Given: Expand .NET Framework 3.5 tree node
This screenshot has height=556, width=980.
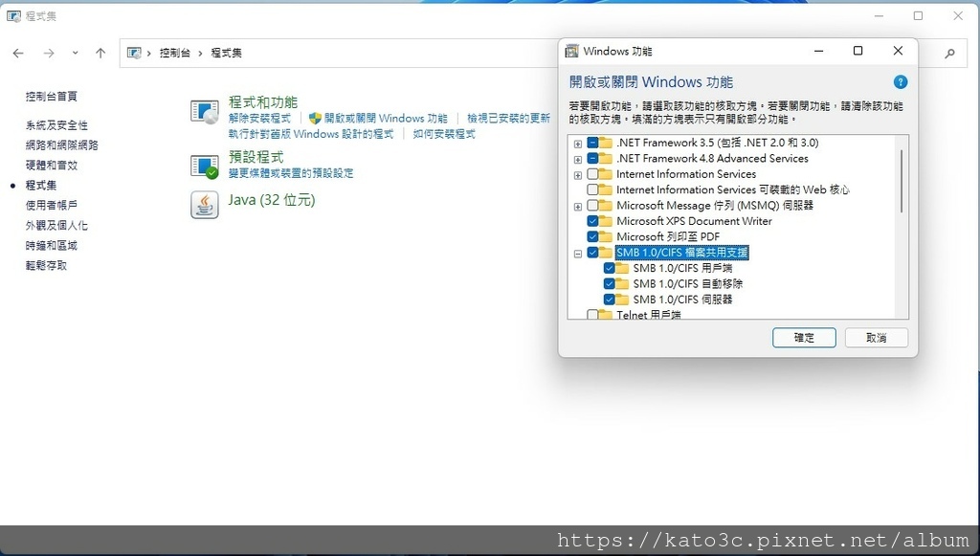Looking at the screenshot, I should coord(577,144).
